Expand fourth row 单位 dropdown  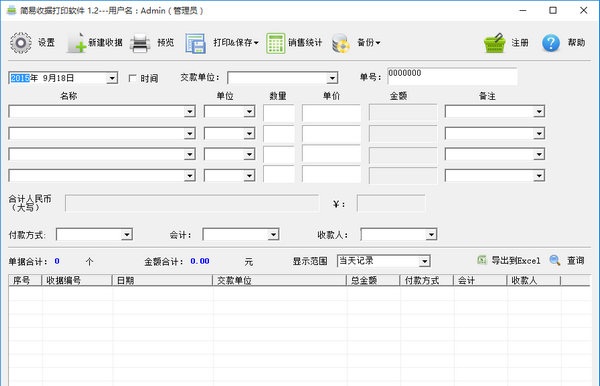tap(249, 176)
